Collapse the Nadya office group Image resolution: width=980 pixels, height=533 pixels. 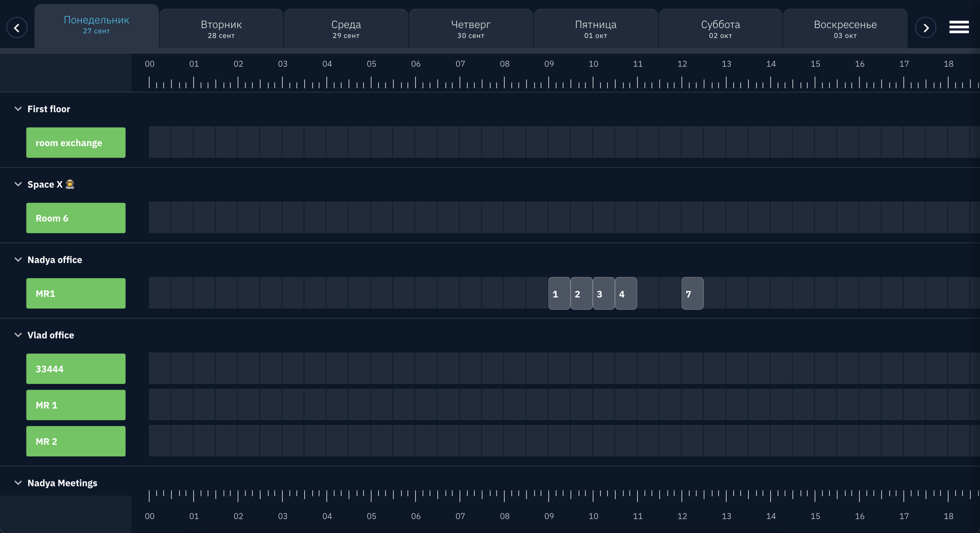(18, 260)
